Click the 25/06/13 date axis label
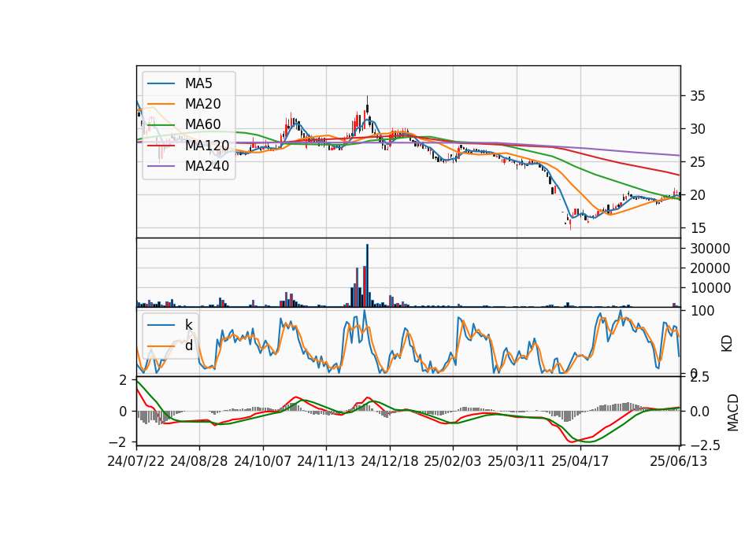 [x=679, y=461]
